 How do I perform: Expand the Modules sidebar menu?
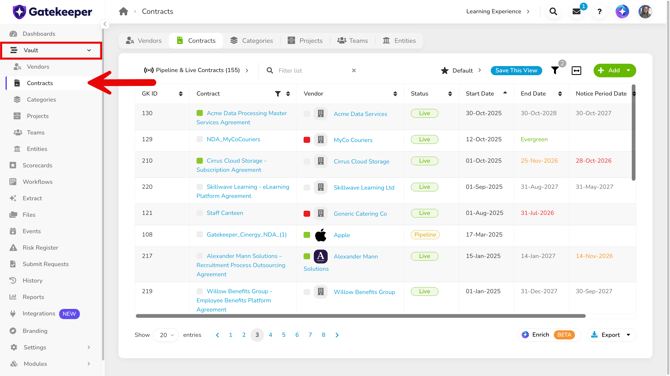tap(51, 364)
